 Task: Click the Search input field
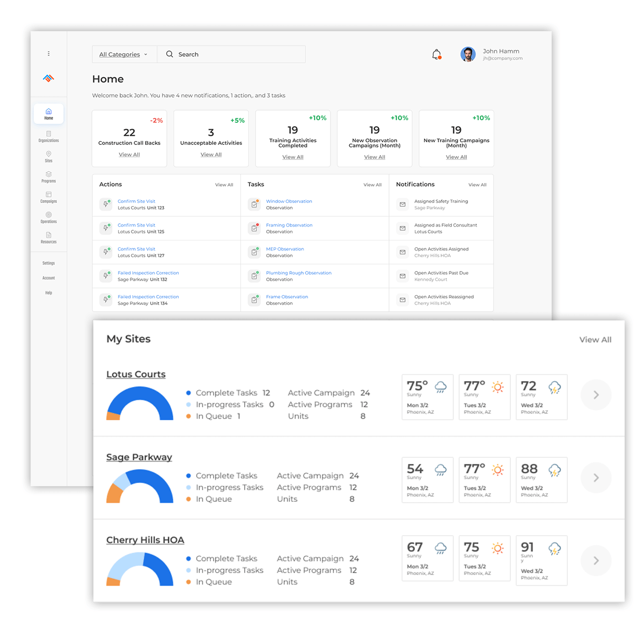pyautogui.click(x=231, y=54)
